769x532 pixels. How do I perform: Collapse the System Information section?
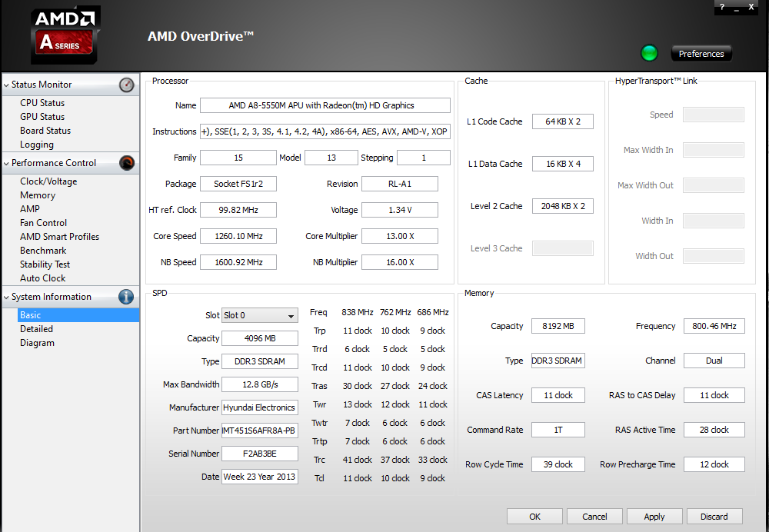[x=6, y=297]
